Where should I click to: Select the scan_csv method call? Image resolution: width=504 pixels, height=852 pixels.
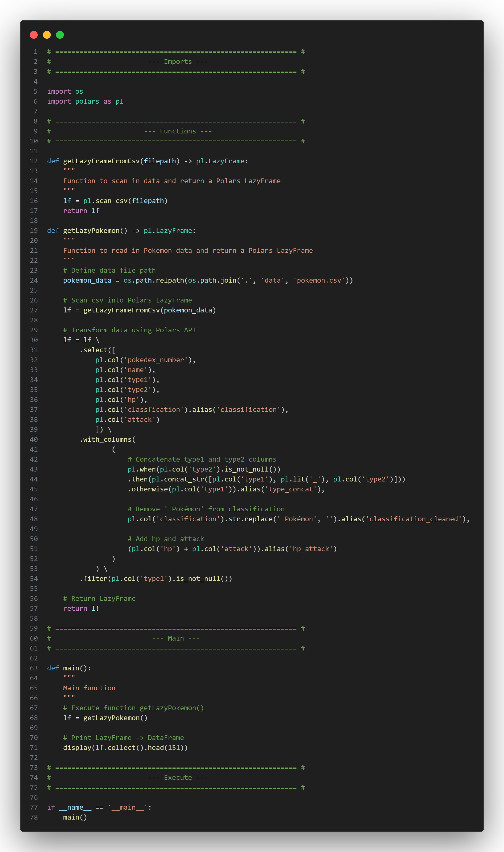[112, 201]
